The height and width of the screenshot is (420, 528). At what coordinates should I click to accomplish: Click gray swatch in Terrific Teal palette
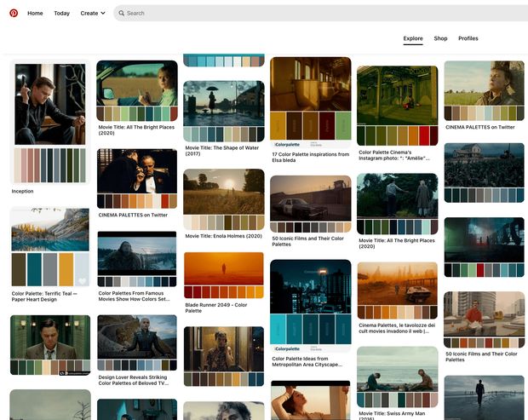(x=50, y=269)
